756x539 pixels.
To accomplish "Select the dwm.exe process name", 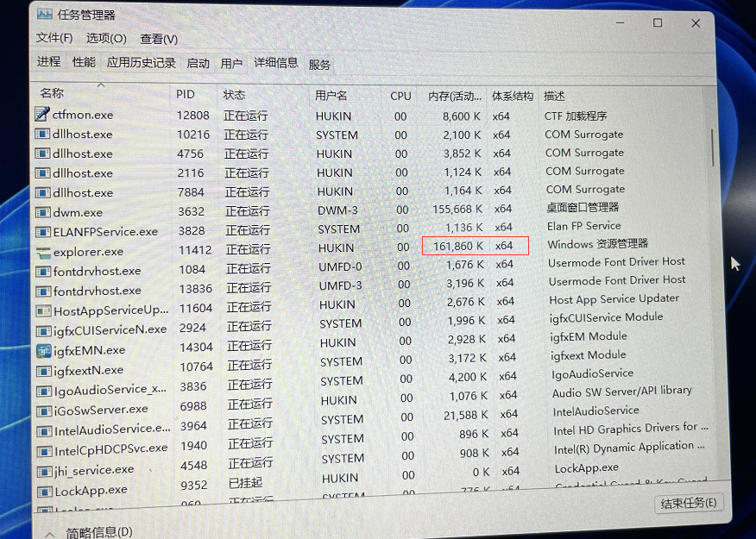I will tap(78, 212).
